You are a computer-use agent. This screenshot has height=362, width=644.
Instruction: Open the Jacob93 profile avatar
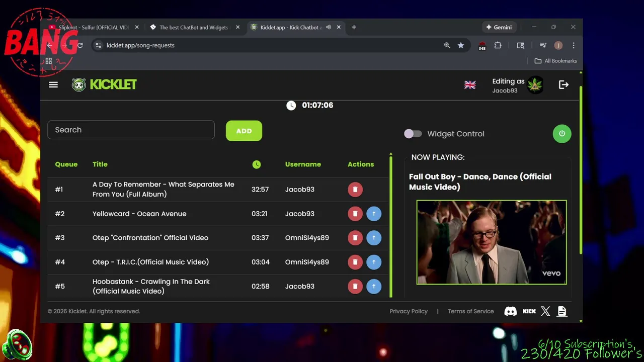click(535, 85)
